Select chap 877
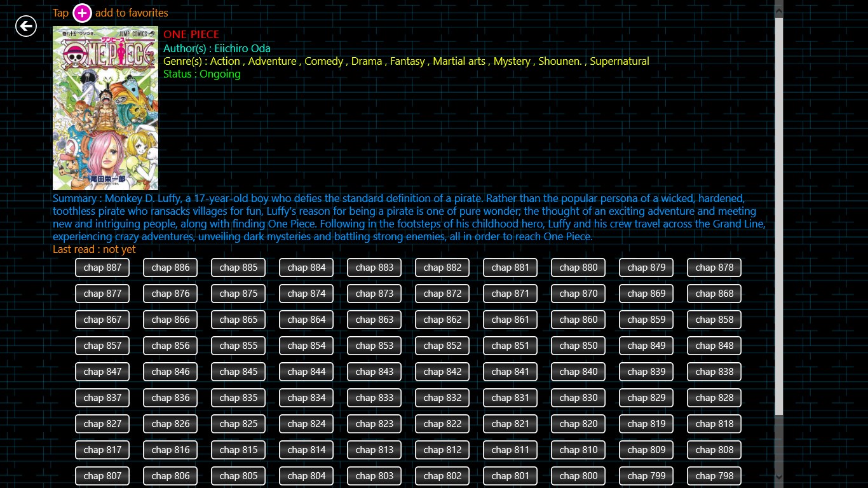868x488 pixels. click(102, 294)
